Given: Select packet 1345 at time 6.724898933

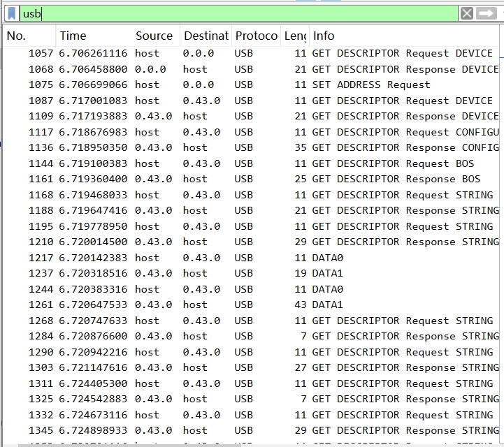Looking at the screenshot, I should [x=252, y=430].
